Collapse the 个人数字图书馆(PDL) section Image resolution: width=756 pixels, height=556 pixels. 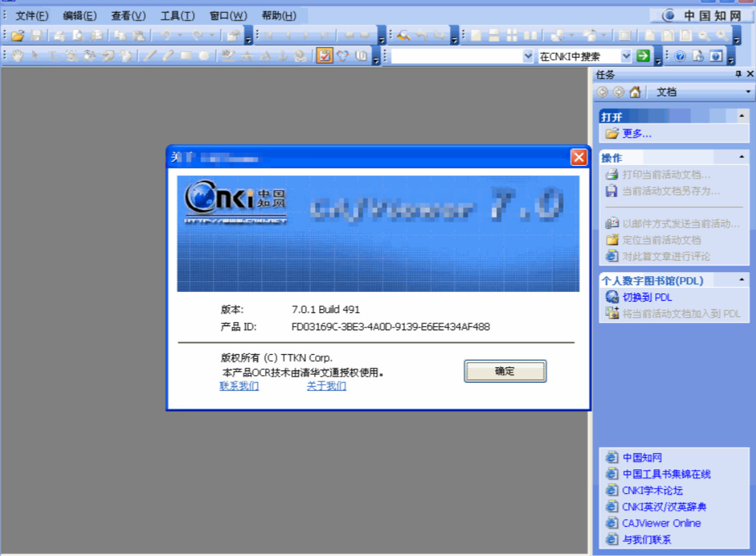coord(742,280)
